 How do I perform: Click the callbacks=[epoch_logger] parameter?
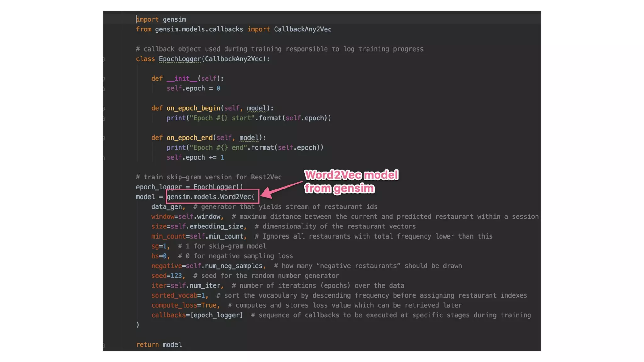[x=197, y=315]
